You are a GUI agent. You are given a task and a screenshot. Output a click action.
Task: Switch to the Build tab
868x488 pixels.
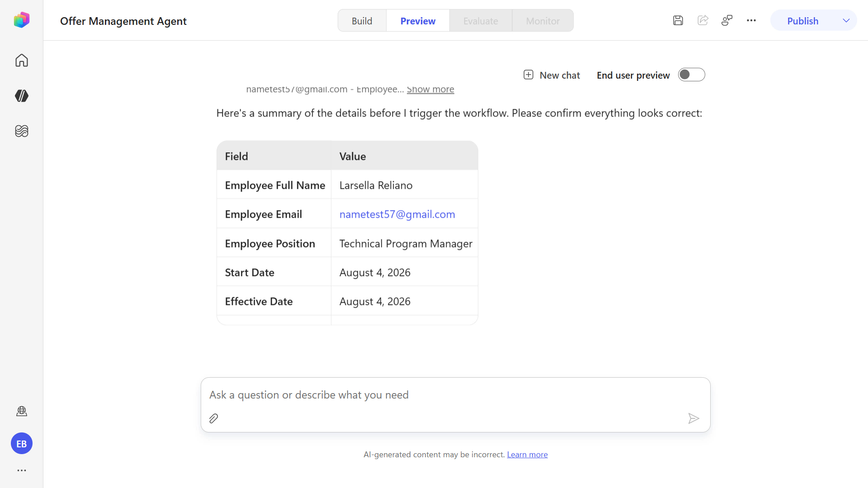pos(362,21)
